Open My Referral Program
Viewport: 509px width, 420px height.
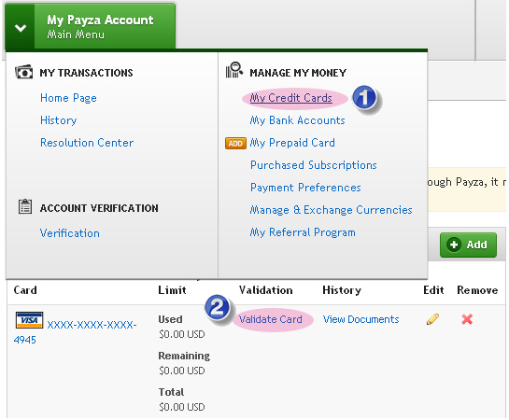[303, 232]
